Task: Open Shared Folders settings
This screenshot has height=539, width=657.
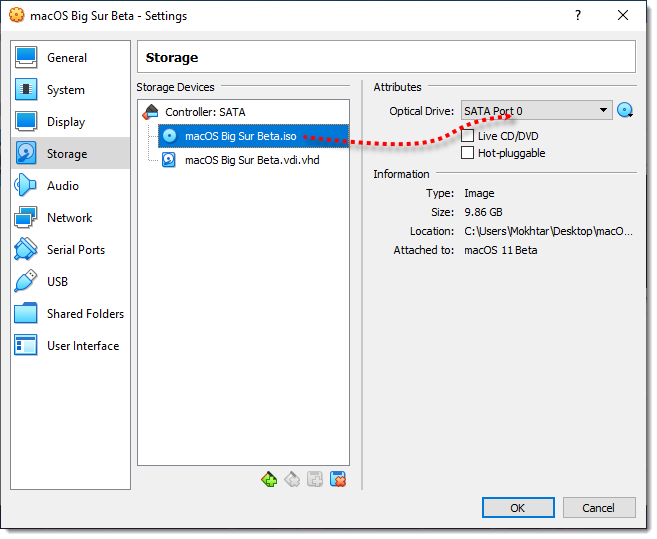Action: (x=70, y=314)
